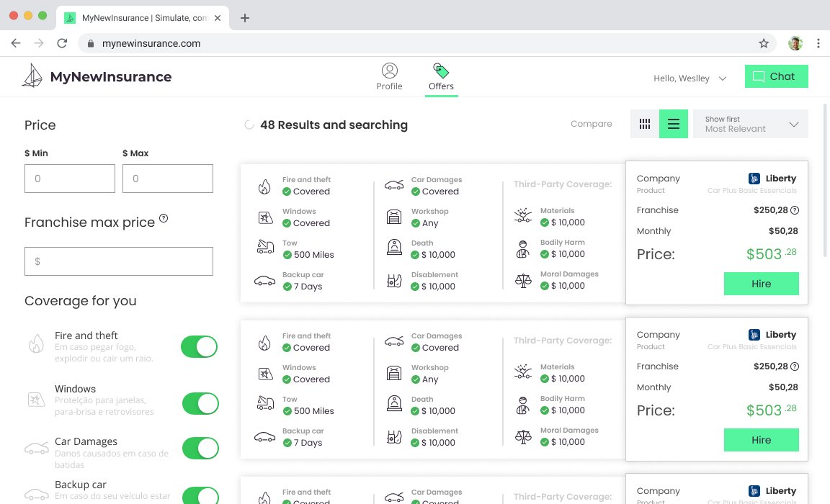Disable the Fire and theft coverage toggle
Viewport: 830px width, 504px height.
click(200, 346)
